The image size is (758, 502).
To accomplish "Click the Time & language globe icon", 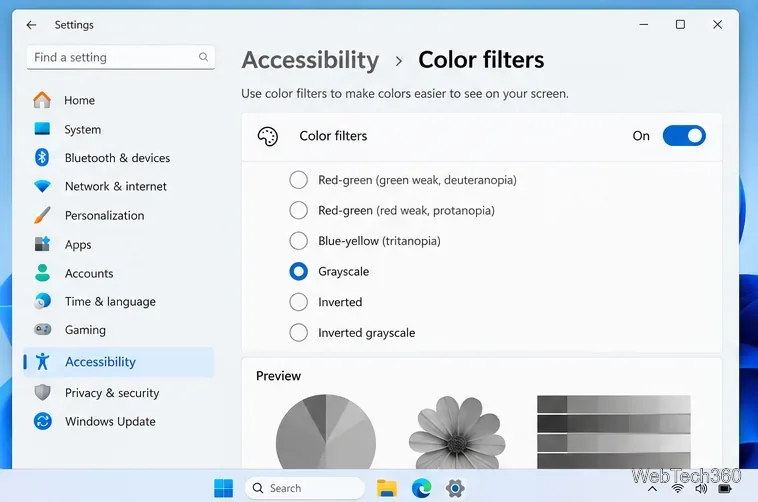I will 42,301.
